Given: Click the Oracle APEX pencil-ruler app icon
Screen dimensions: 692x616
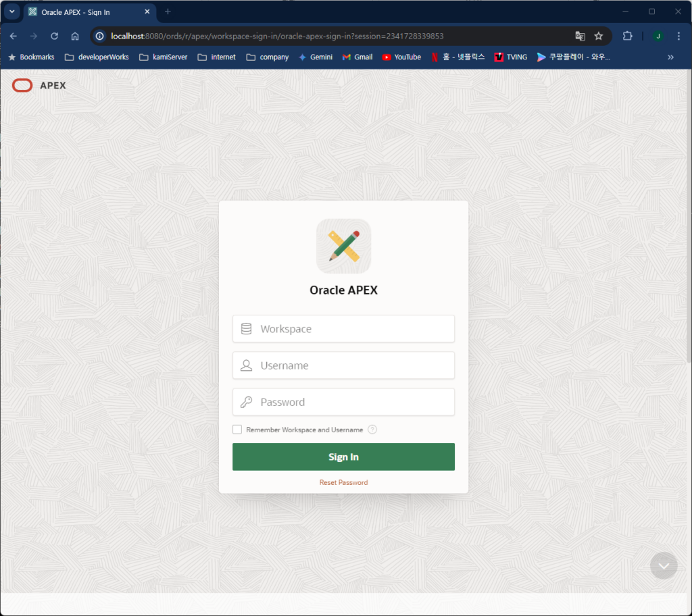Looking at the screenshot, I should [x=343, y=246].
